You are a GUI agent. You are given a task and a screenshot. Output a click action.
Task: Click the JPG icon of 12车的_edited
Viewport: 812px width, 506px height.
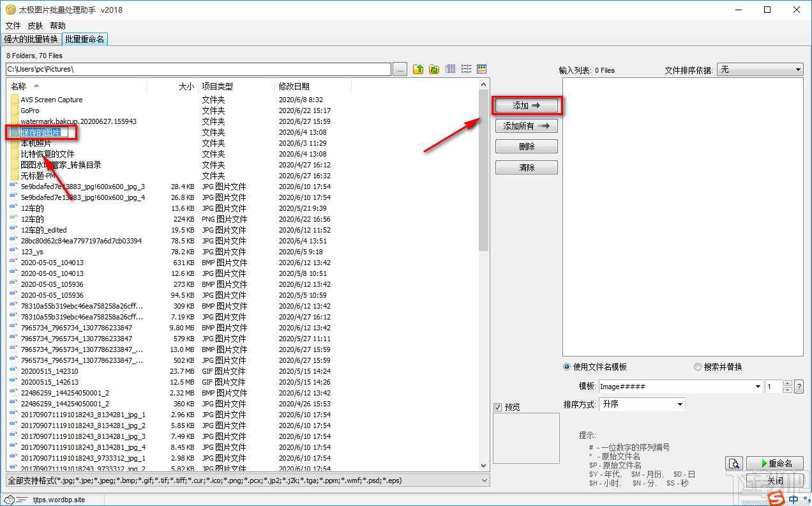coord(14,230)
